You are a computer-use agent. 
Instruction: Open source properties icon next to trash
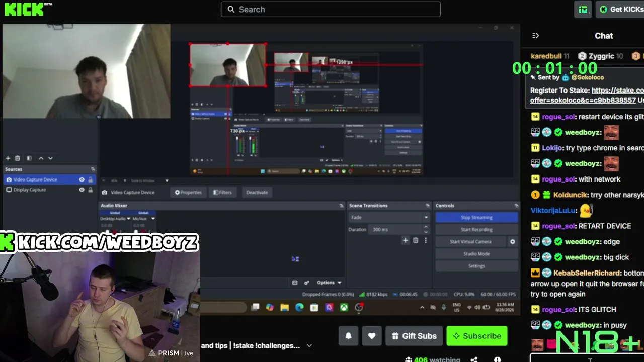click(x=29, y=158)
